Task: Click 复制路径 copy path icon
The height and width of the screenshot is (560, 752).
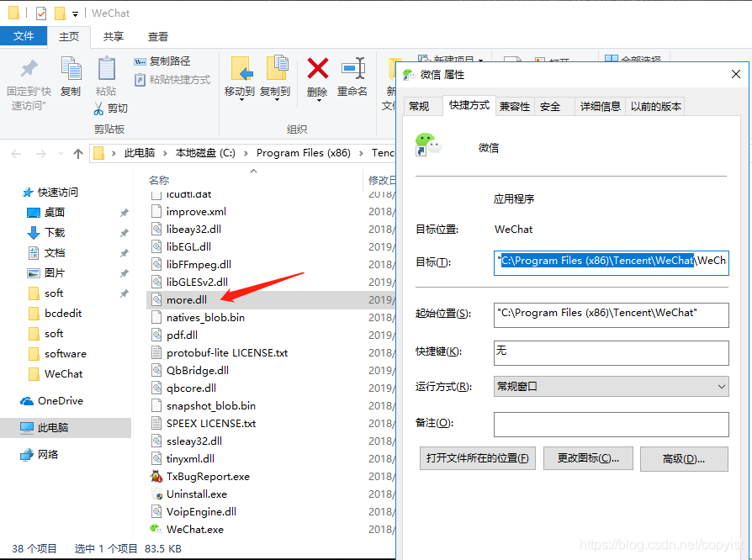Action: (x=140, y=61)
